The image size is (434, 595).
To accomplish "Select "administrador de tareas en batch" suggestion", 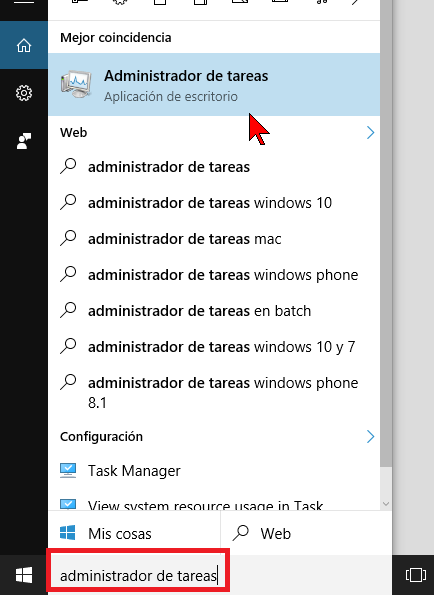I will pos(214,311).
